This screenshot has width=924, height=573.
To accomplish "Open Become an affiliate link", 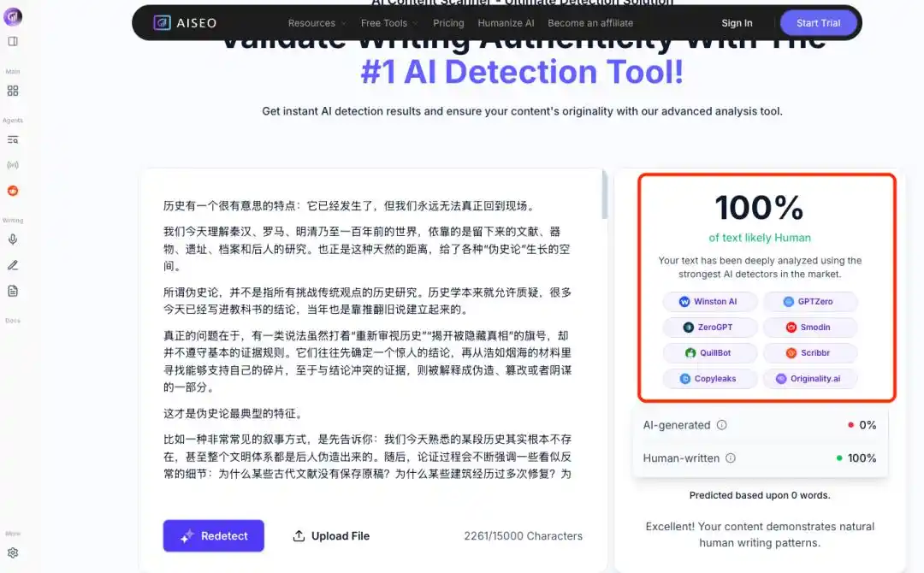I will pos(589,23).
